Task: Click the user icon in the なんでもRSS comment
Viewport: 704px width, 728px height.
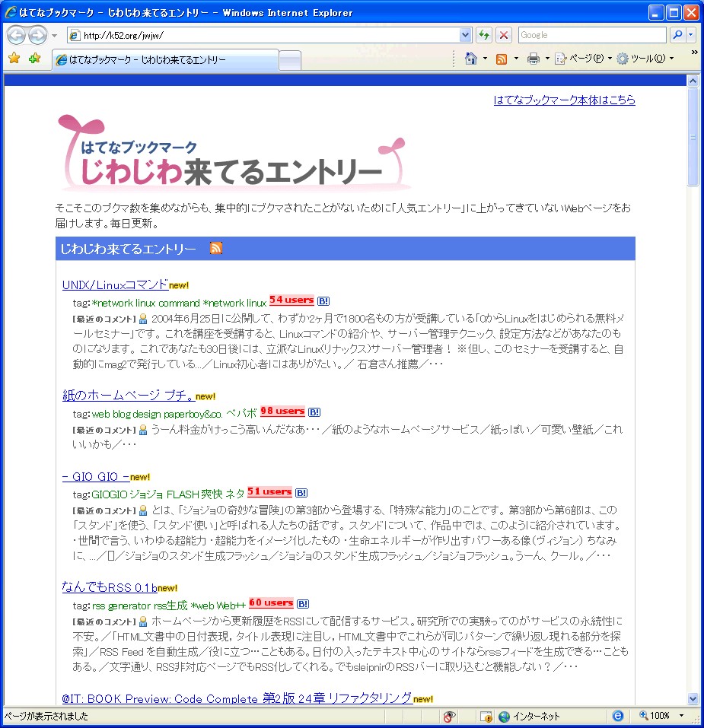Action: click(143, 622)
